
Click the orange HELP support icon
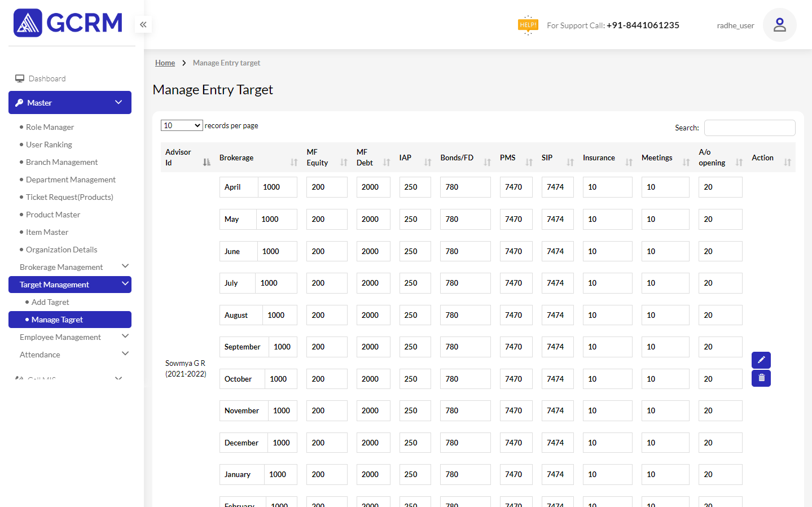pos(528,25)
